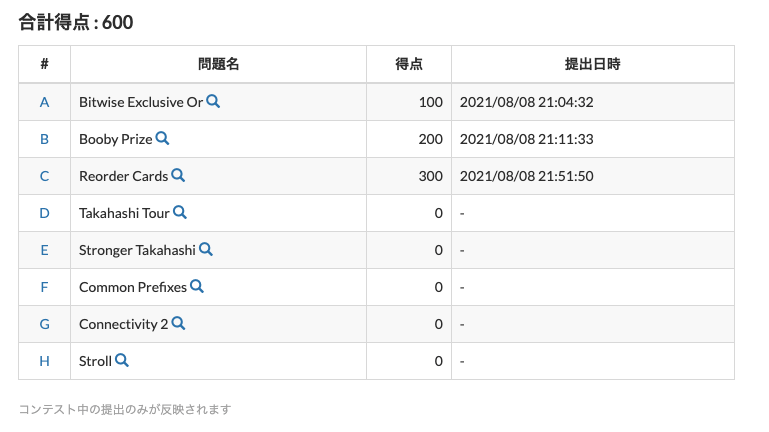Select the Stronger Takahashi problem name
Screen dimensions: 769x432
pos(137,250)
